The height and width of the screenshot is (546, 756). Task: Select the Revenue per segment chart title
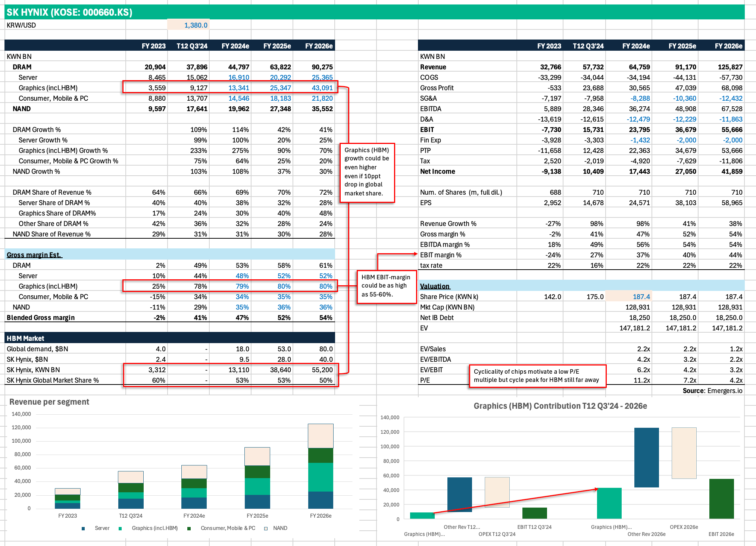pos(49,402)
